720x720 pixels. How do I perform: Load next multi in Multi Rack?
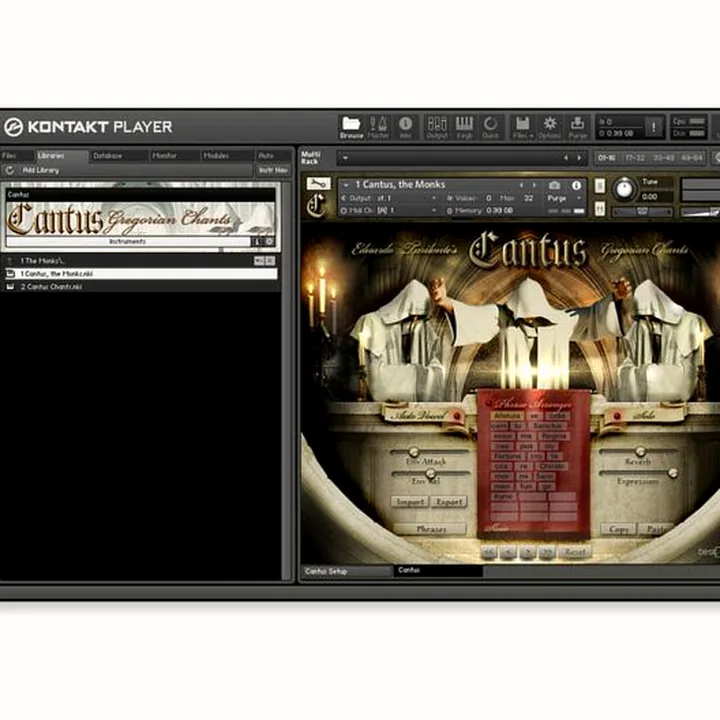[x=579, y=158]
